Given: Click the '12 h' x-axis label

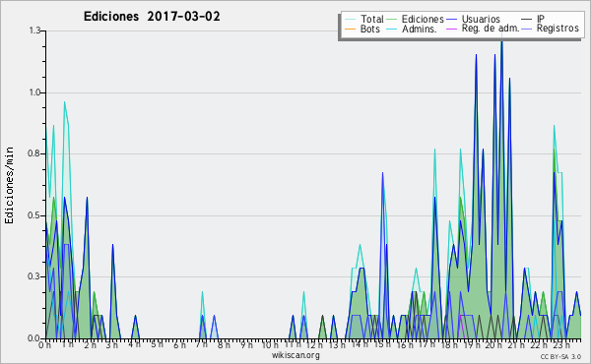Looking at the screenshot, I should pyautogui.click(x=314, y=345).
